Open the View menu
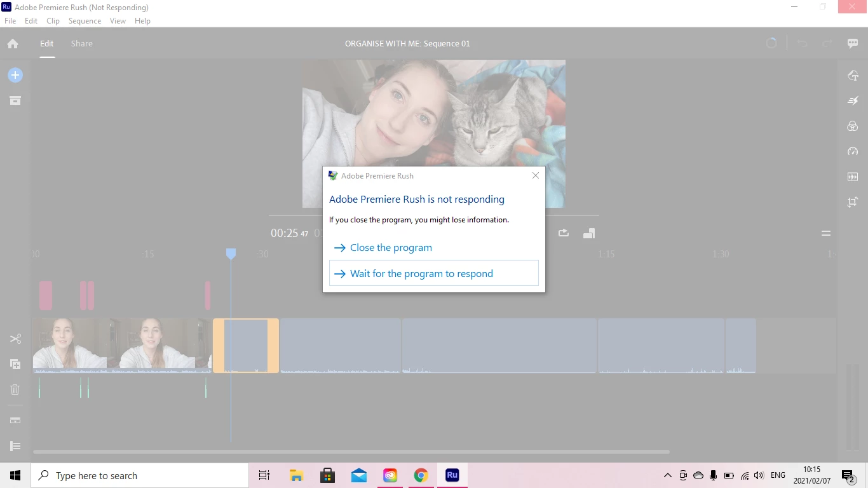This screenshot has height=488, width=868. 118,21
